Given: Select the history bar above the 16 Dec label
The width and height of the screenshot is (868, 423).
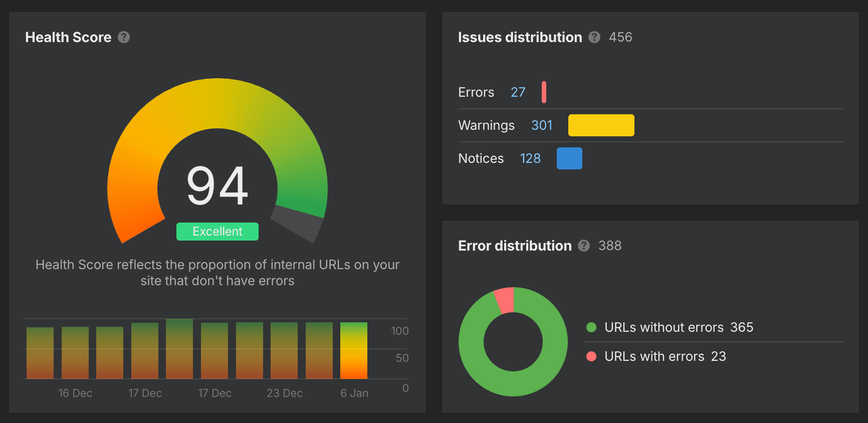Looking at the screenshot, I should (75, 353).
